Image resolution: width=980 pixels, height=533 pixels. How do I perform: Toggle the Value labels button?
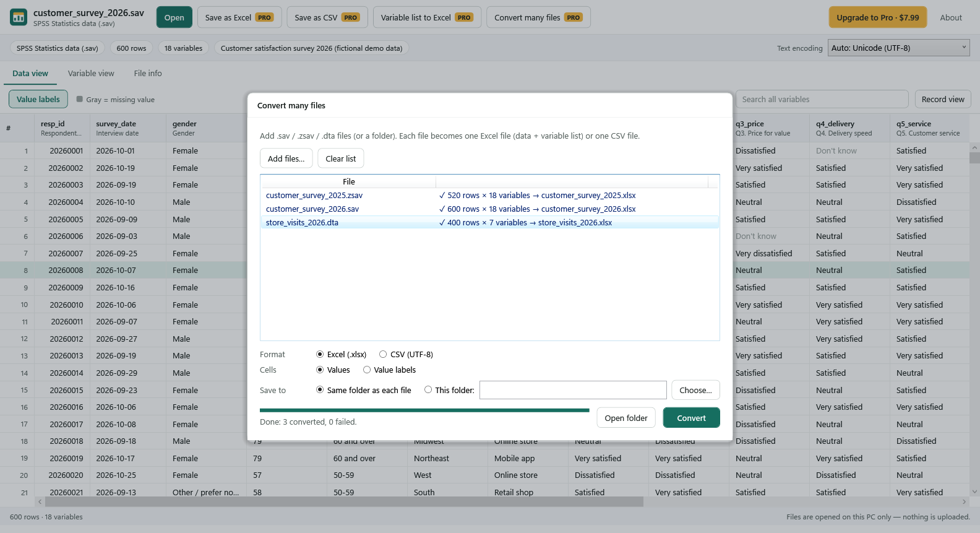coord(38,99)
